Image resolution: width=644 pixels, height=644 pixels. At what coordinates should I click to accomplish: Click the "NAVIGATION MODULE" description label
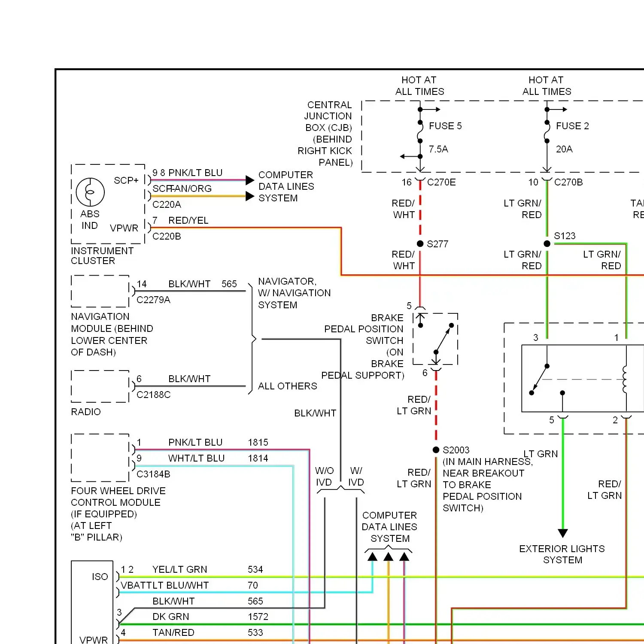[112, 334]
